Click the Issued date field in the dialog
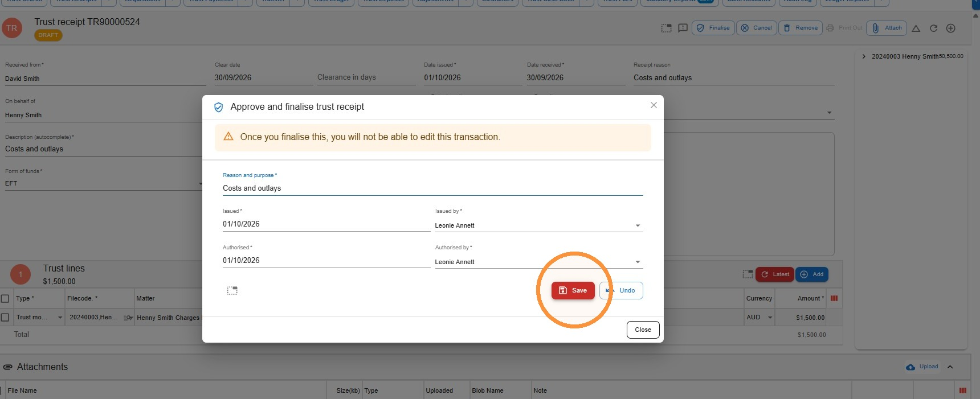The height and width of the screenshot is (399, 980). [x=326, y=224]
